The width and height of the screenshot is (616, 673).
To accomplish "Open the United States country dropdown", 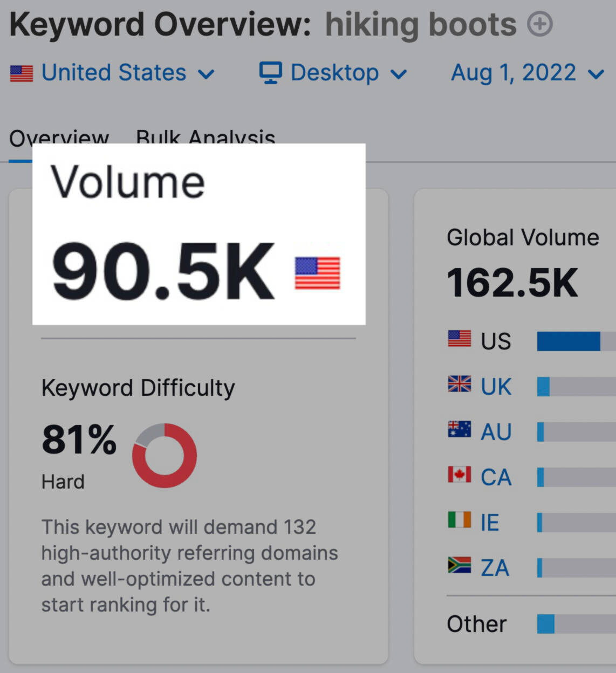I will tap(113, 73).
